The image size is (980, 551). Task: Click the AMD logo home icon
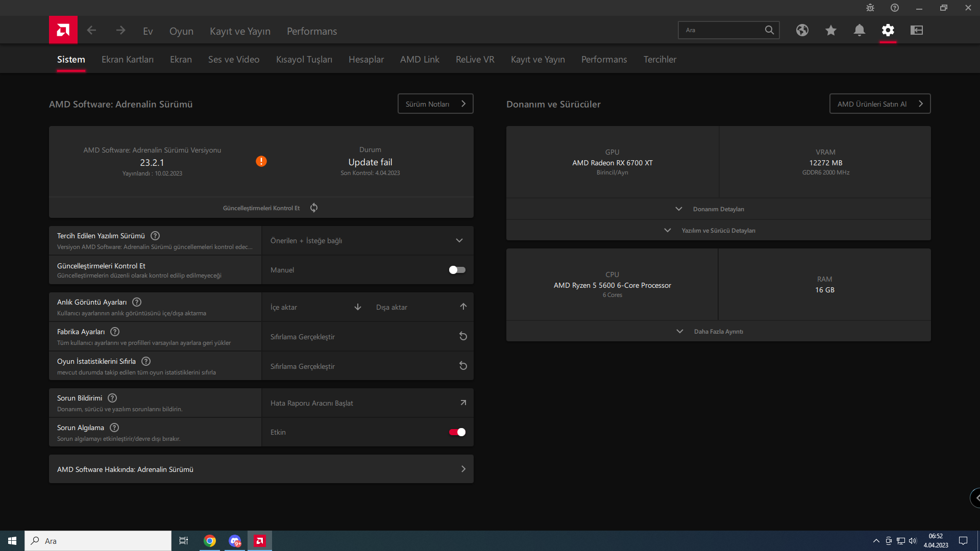(x=63, y=30)
